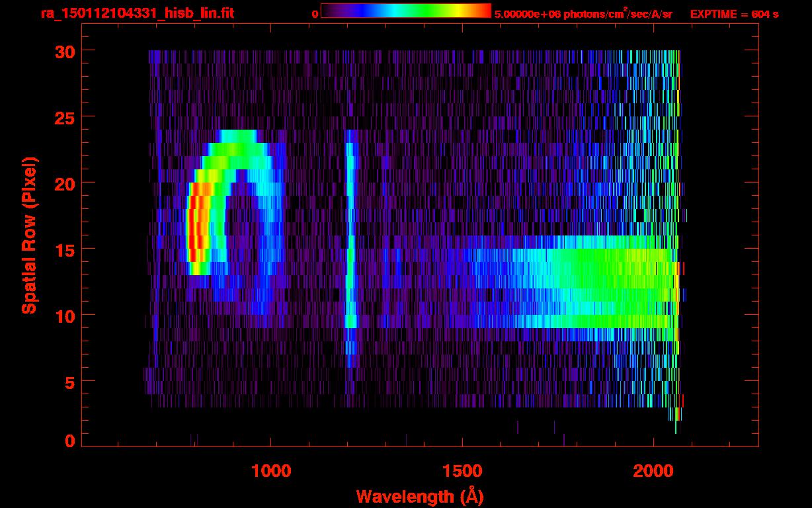The image size is (812, 508).
Task: Click the color scale minimum label 0
Action: (315, 14)
